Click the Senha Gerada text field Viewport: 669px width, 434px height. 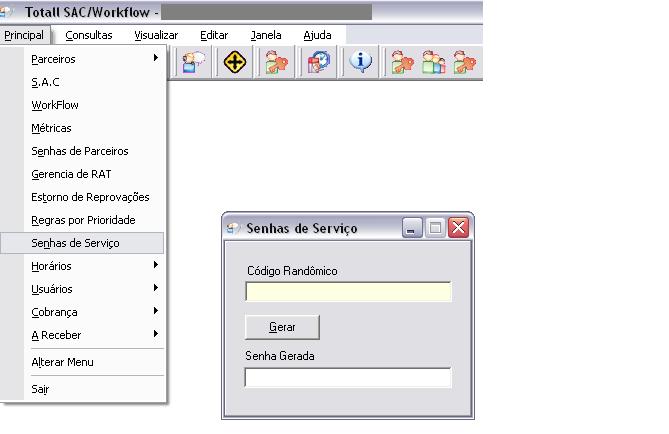tap(348, 378)
